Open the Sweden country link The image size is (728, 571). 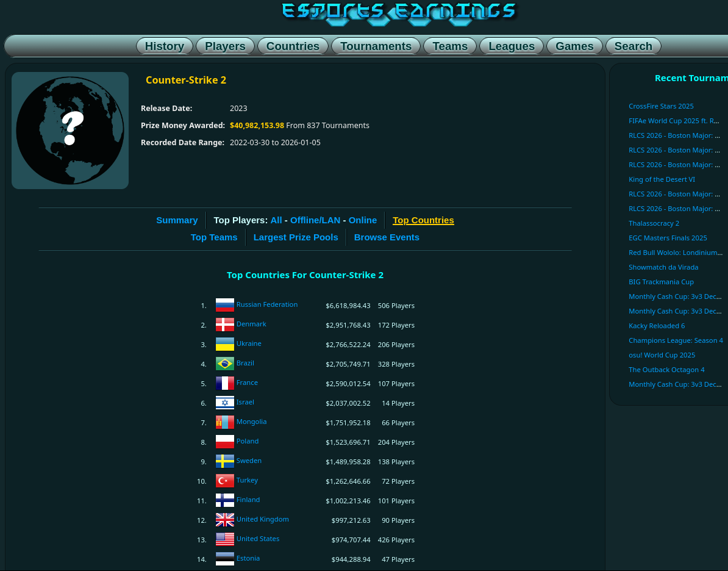(x=249, y=461)
